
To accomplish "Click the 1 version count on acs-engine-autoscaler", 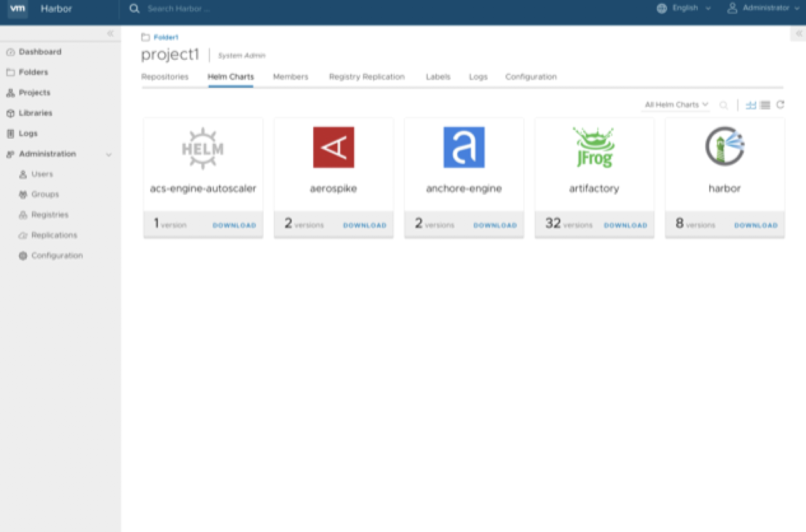I will [x=170, y=224].
